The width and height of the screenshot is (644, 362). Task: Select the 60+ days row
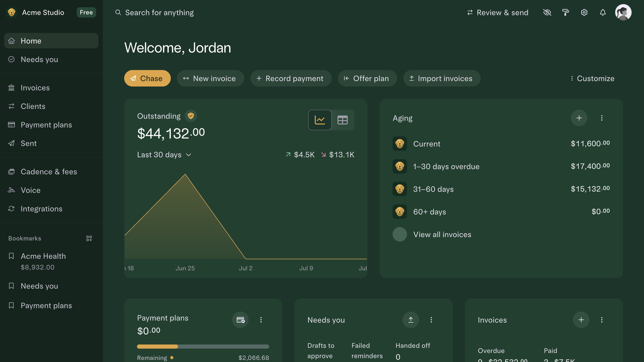(501, 212)
